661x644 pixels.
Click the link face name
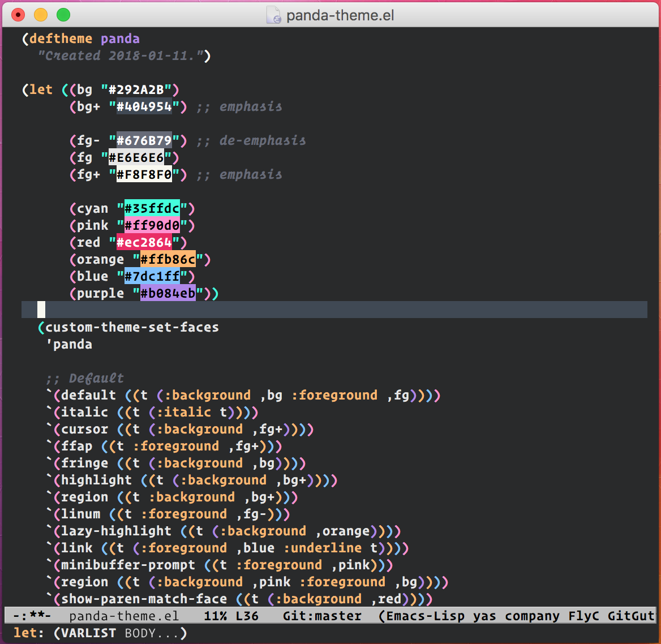77,548
